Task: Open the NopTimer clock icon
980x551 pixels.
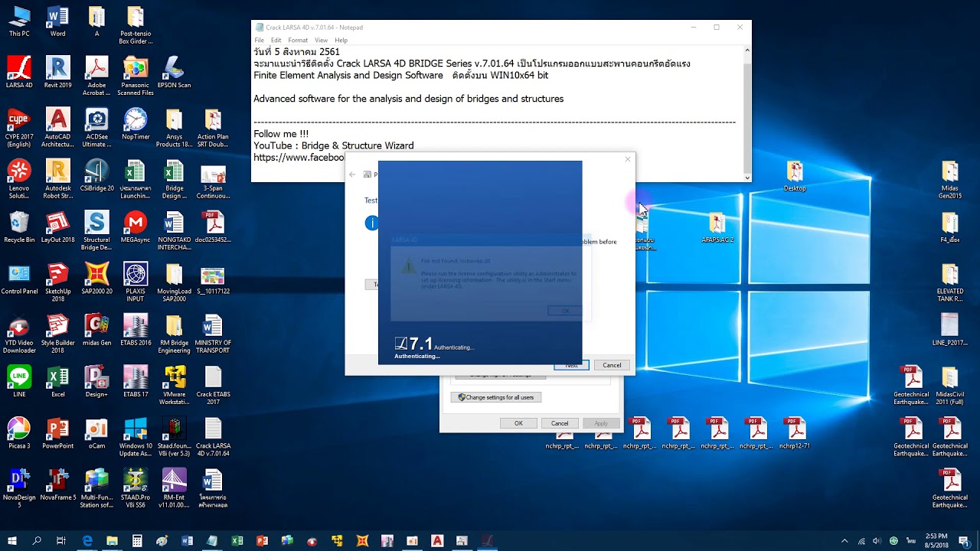Action: click(136, 124)
